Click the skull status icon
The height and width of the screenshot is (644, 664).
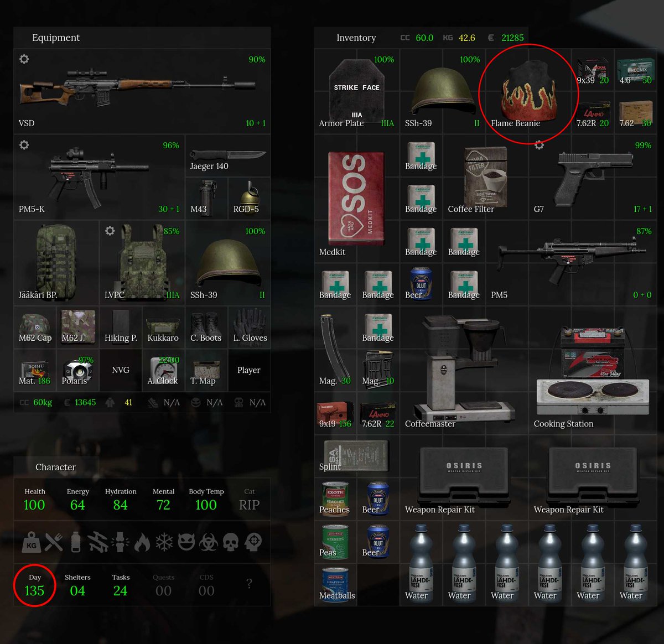[231, 542]
